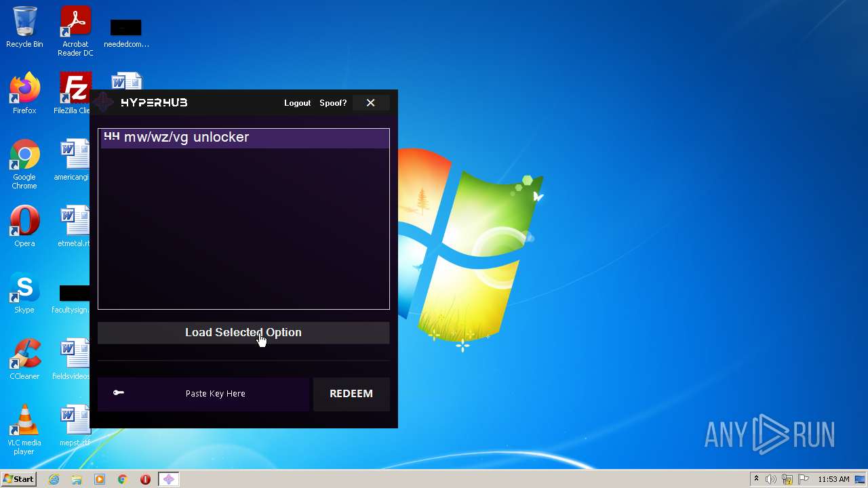The height and width of the screenshot is (488, 868).
Task: Click the HyperHub logo icon
Action: tap(104, 102)
